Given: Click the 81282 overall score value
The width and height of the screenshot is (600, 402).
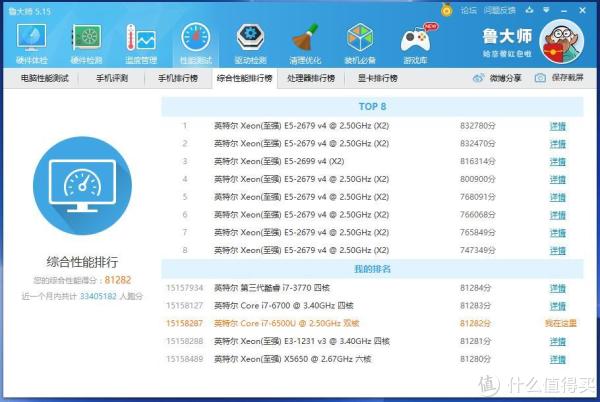Looking at the screenshot, I should pyautogui.click(x=118, y=280).
